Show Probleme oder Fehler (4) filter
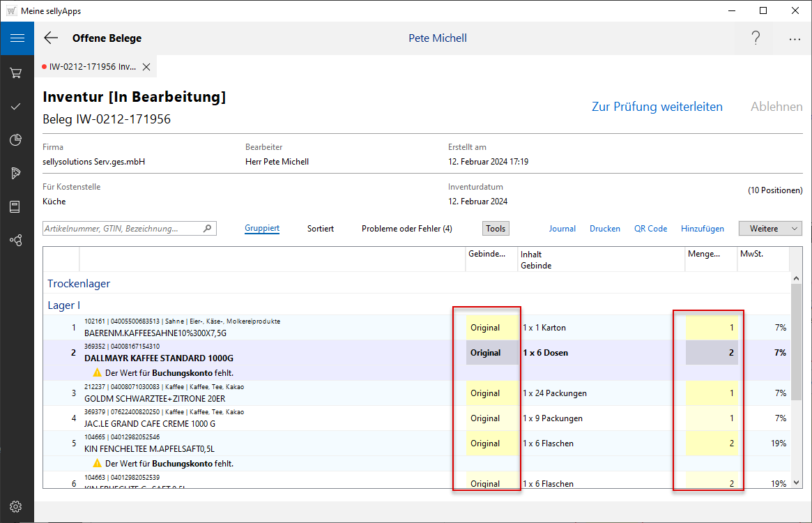The image size is (812, 523). pyautogui.click(x=406, y=229)
